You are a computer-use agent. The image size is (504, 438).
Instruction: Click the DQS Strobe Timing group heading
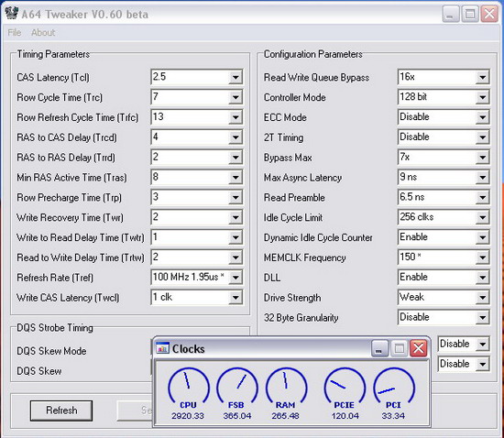tap(55, 328)
